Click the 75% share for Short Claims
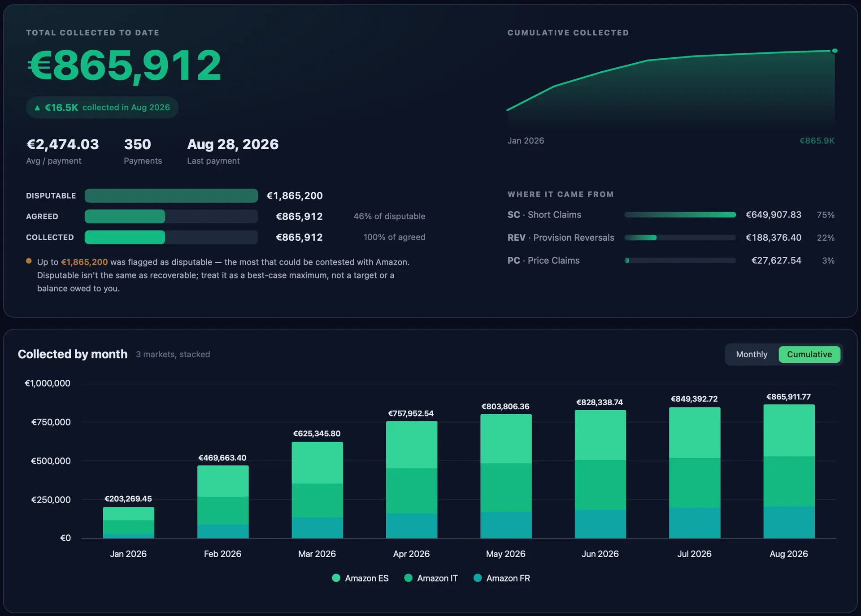The height and width of the screenshot is (616, 861). [826, 215]
